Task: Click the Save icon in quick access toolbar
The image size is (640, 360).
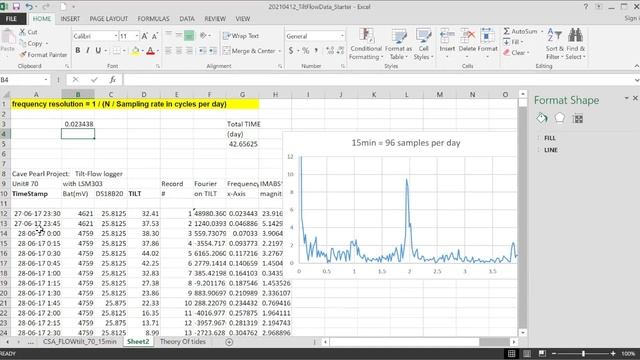Action: pyautogui.click(x=16, y=7)
